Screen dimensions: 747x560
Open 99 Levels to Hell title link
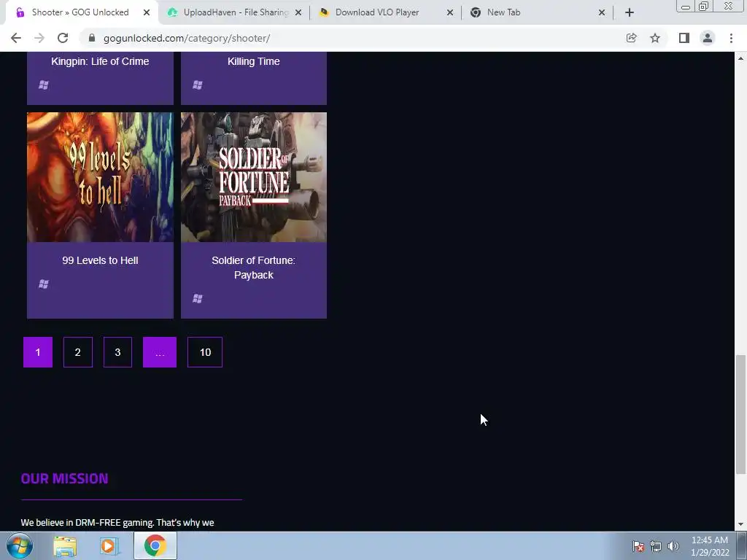point(100,260)
